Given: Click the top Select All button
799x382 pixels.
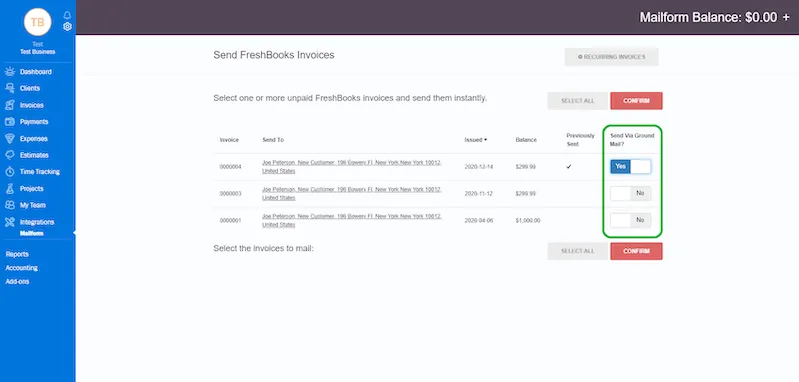Looking at the screenshot, I should point(578,101).
